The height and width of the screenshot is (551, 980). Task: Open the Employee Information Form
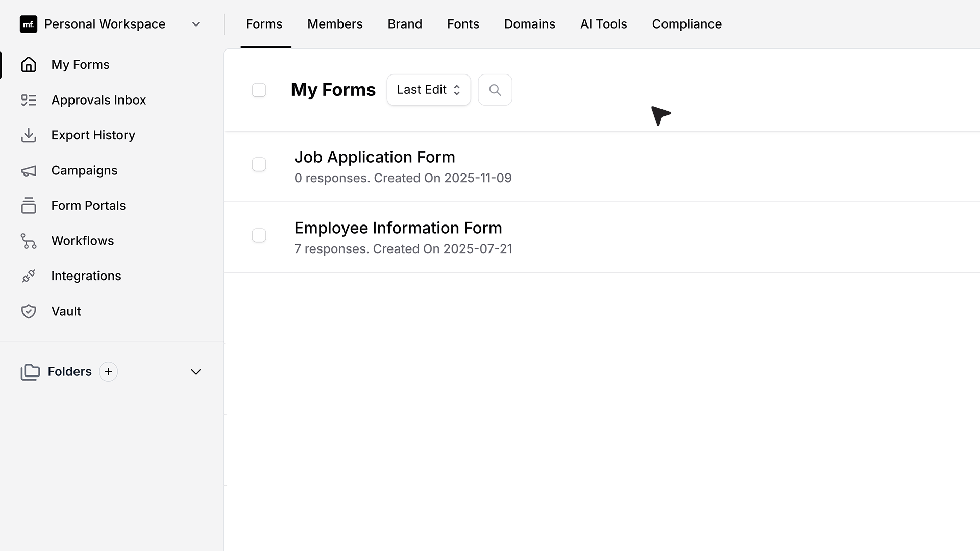[x=398, y=228]
